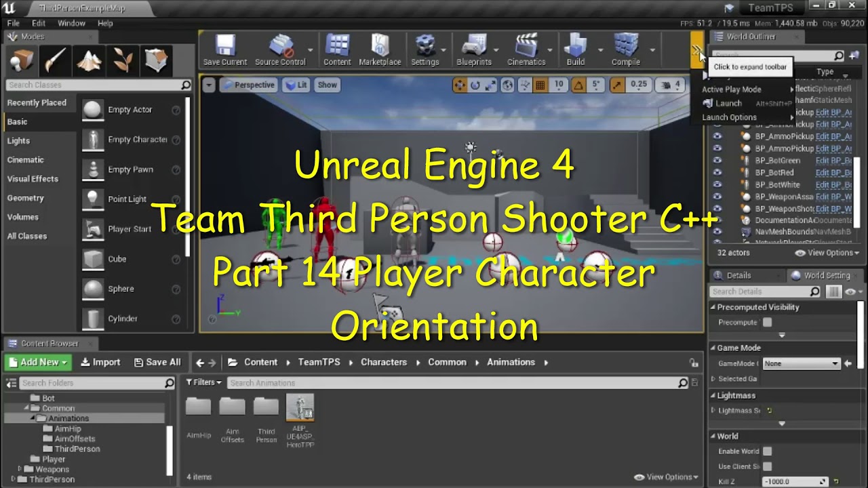Click the surface snapping icon
This screenshot has height=488, width=868.
[524, 85]
